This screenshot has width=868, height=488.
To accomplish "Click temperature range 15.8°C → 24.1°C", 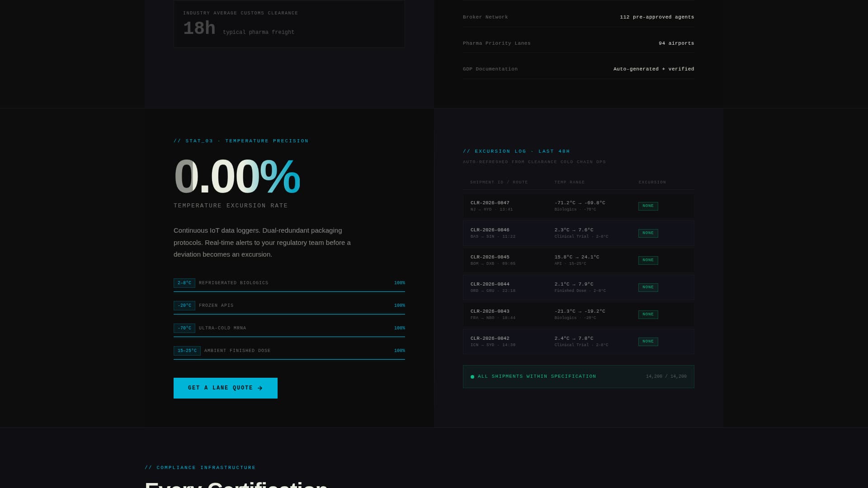I will (x=577, y=257).
